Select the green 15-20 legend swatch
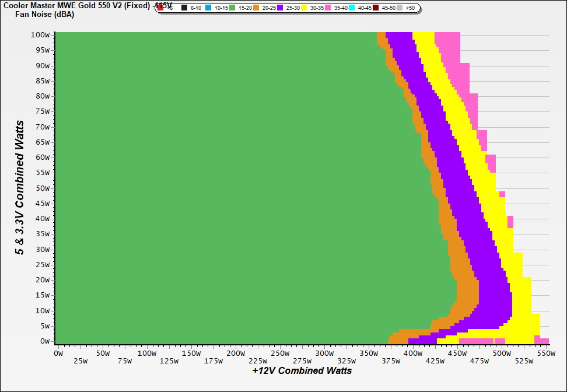Image resolution: width=567 pixels, height=392 pixels. click(233, 8)
